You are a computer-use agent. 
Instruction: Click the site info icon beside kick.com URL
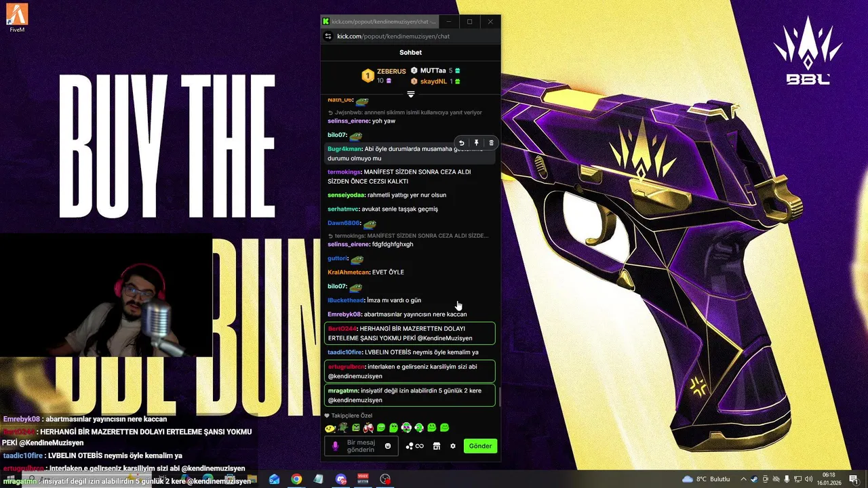(x=328, y=37)
